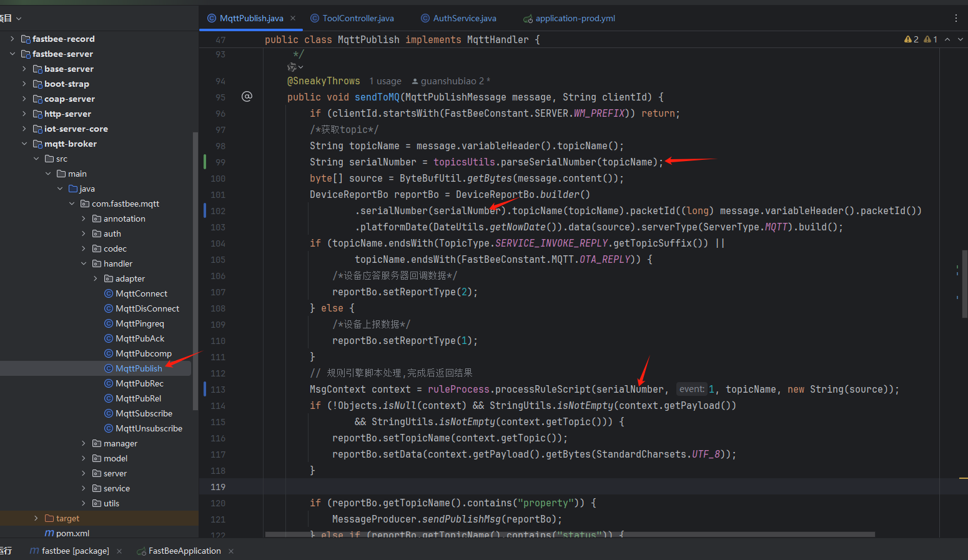The width and height of the screenshot is (968, 560).
Task: Click the '1 usage' inlay hint
Action: pos(385,81)
